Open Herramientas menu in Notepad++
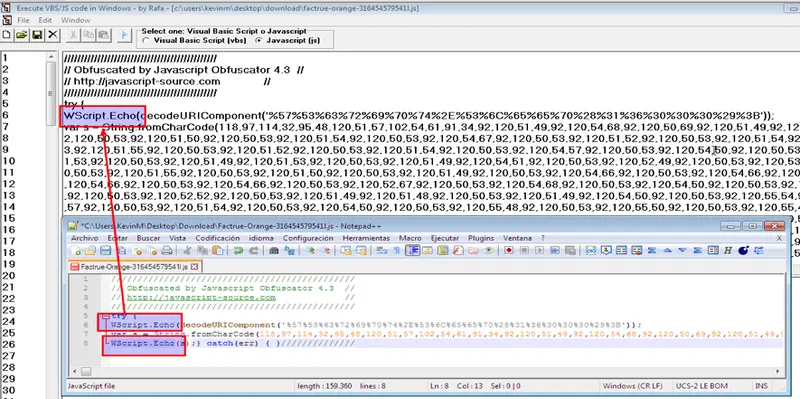800x399 pixels. (x=366, y=238)
